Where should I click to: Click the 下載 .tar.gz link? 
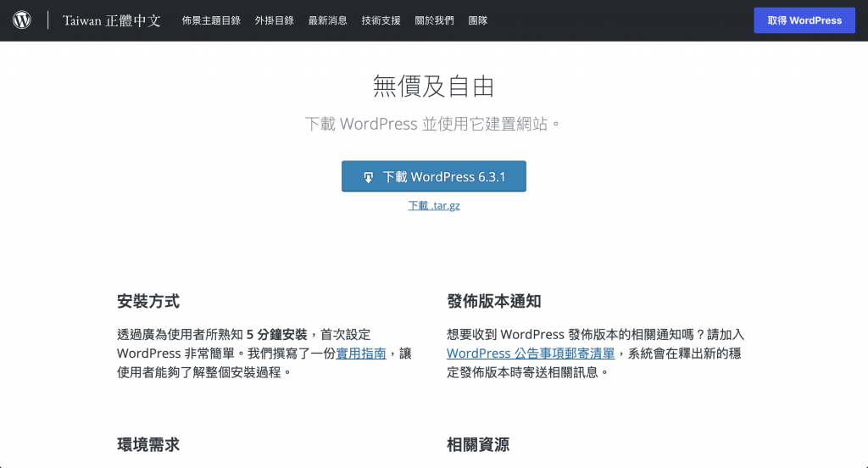tap(434, 205)
